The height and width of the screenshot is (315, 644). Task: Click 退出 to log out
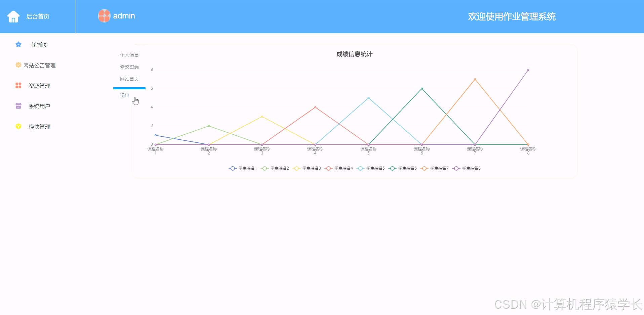125,95
